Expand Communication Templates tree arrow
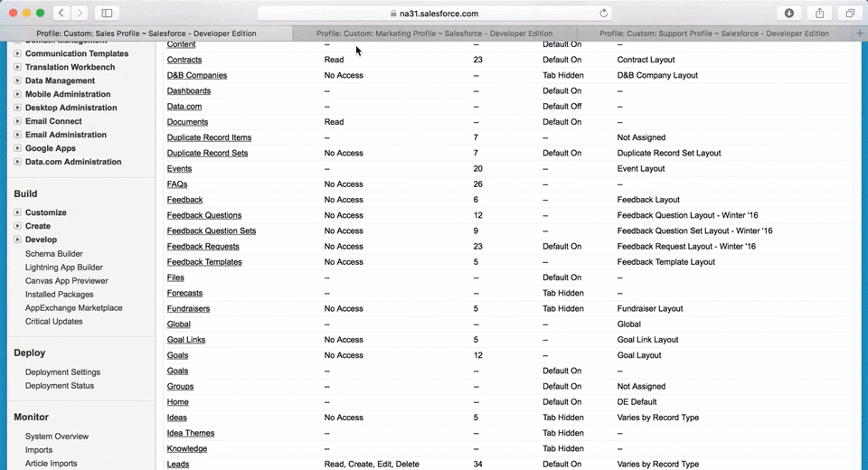Screen dimensions: 868x470 click(x=18, y=53)
